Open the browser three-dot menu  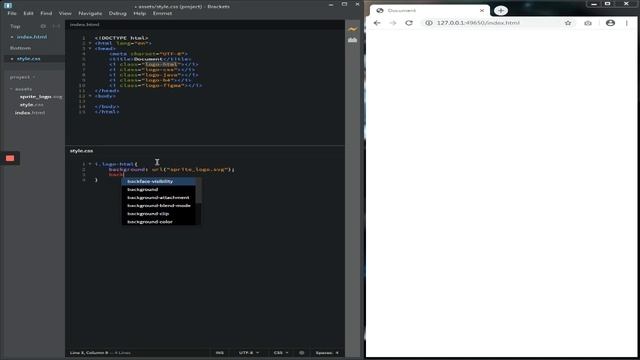(627, 23)
